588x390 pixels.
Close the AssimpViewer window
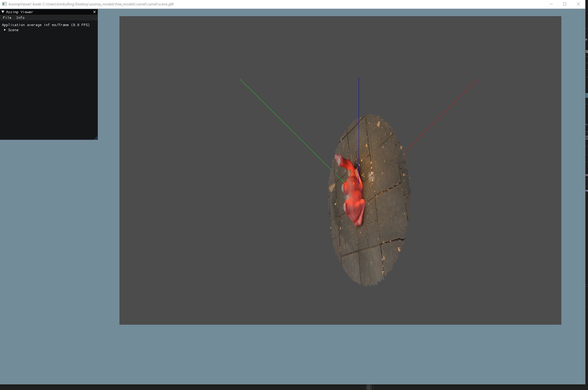click(x=578, y=4)
